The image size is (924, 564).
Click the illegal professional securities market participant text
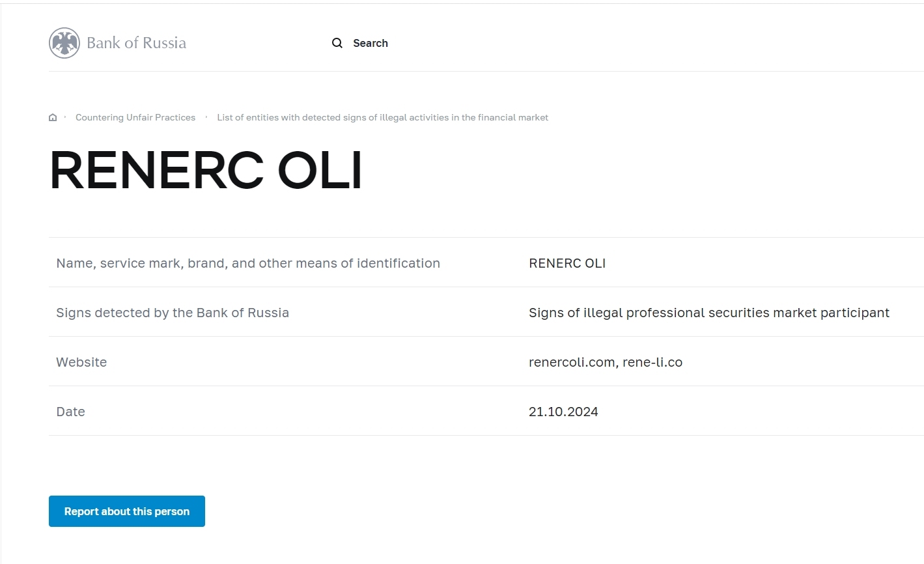[x=708, y=313]
